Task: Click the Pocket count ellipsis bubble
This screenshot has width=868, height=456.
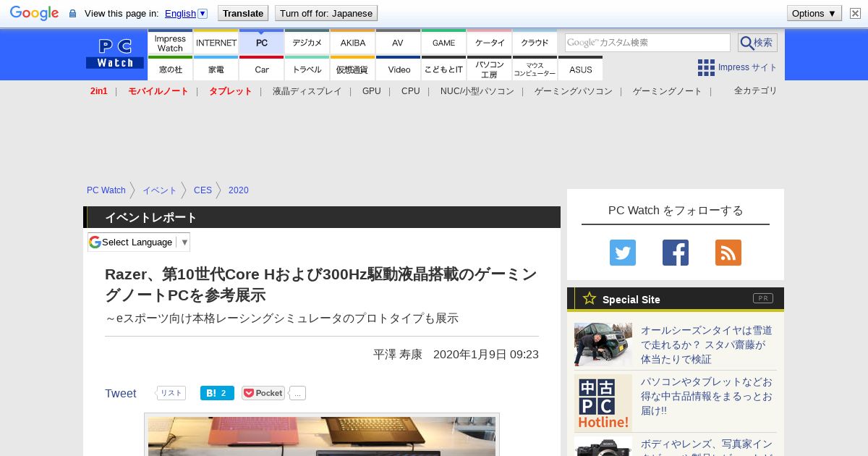Action: tap(298, 393)
